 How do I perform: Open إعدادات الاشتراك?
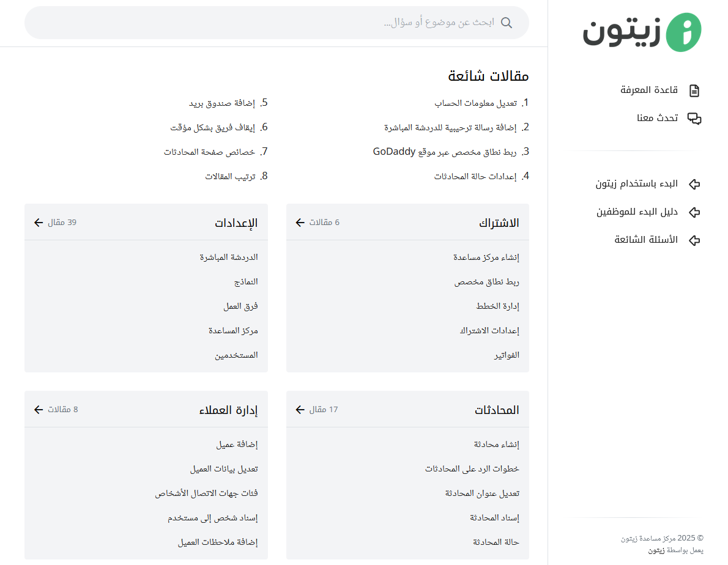(489, 331)
